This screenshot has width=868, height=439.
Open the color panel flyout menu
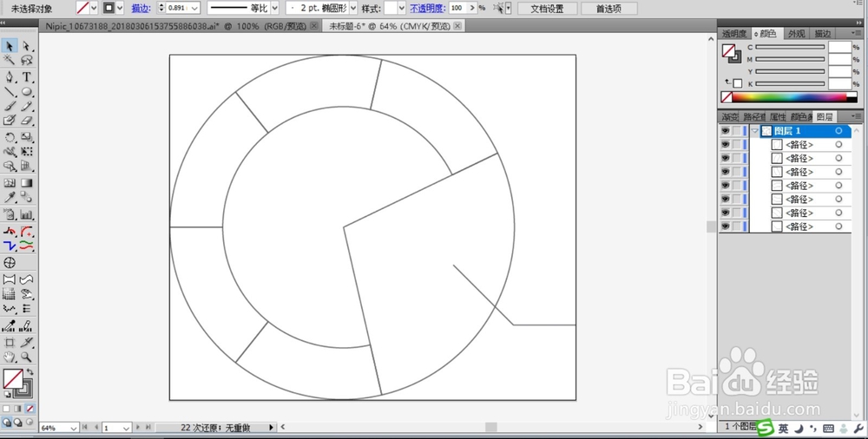click(x=858, y=34)
